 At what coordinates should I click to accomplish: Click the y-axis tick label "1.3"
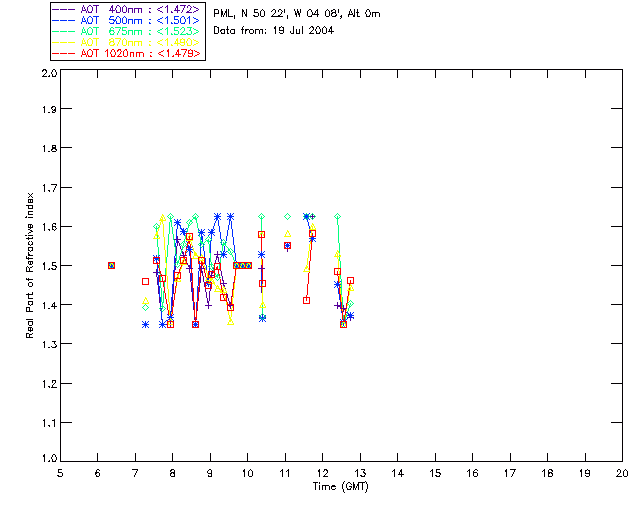tap(49, 345)
